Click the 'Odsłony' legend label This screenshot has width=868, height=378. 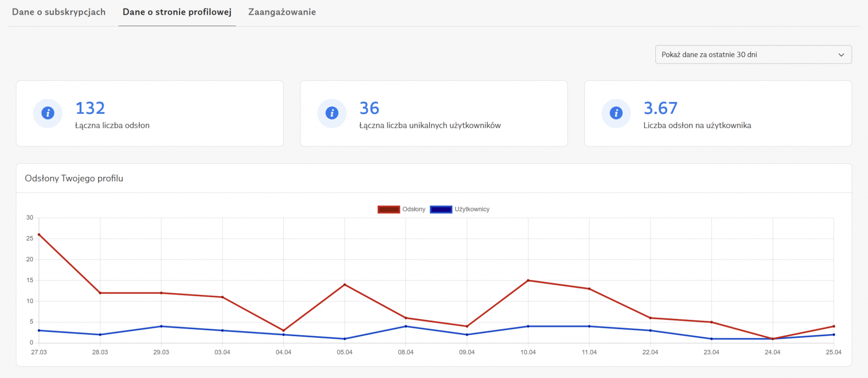click(x=414, y=209)
